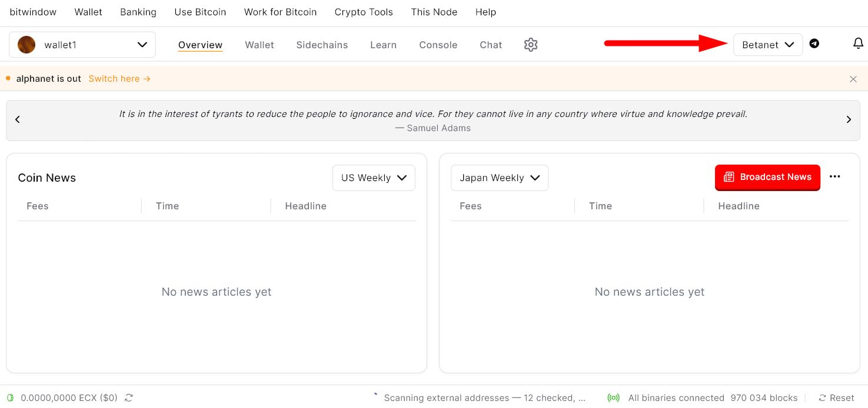Open the US Weekly dropdown
The width and height of the screenshot is (868, 408).
click(374, 178)
